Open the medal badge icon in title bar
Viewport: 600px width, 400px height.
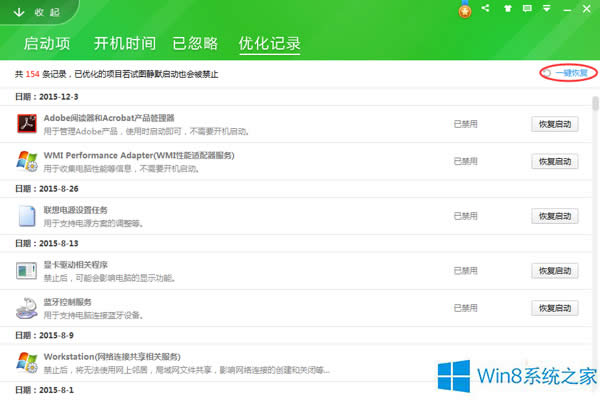click(465, 9)
